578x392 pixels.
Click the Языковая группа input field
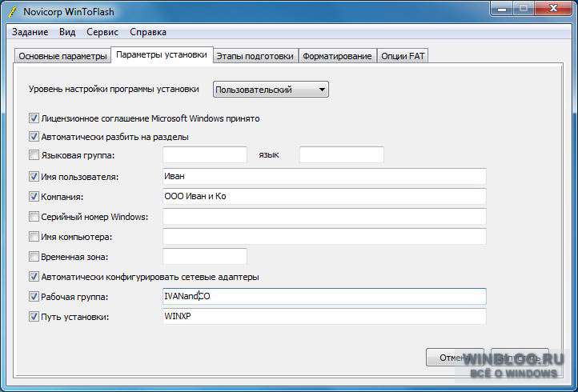point(205,154)
